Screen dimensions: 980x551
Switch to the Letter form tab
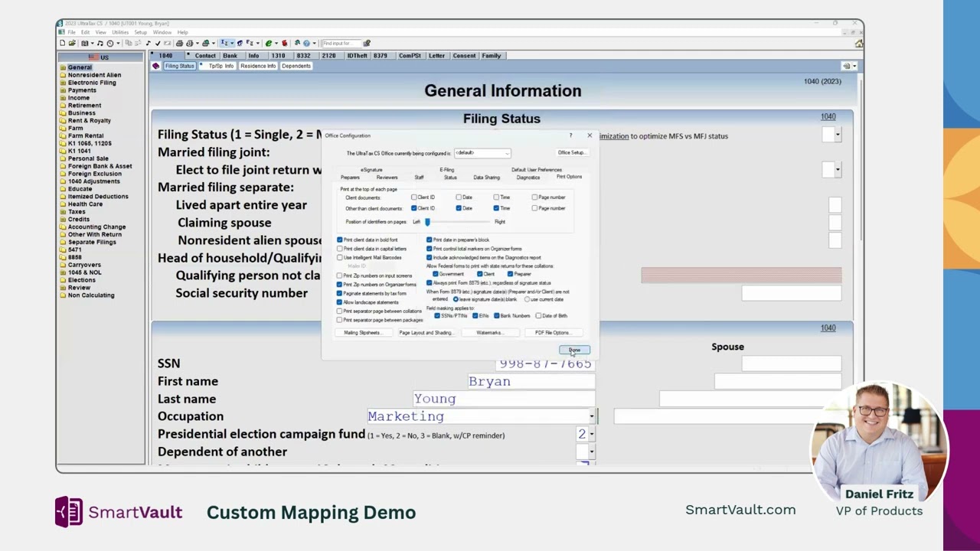(x=436, y=56)
